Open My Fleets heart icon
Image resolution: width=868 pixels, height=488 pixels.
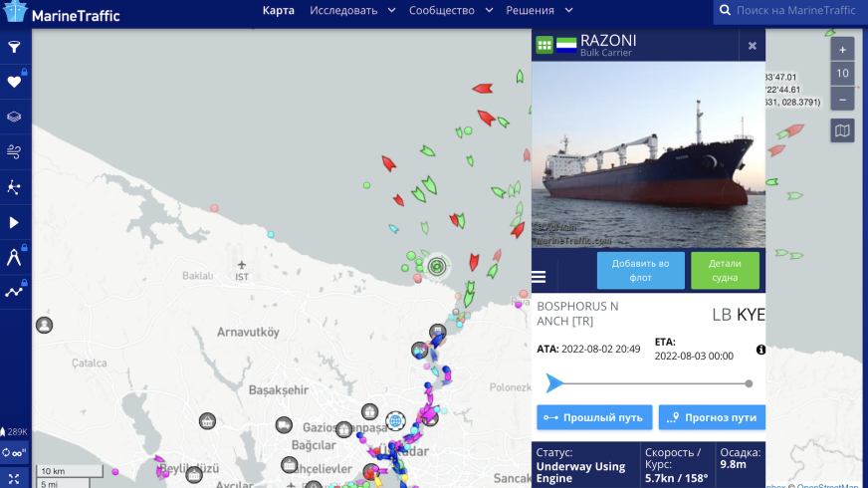[x=14, y=82]
